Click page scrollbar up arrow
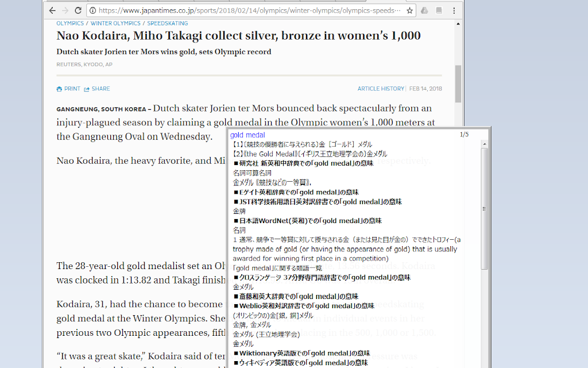588x368 pixels. coord(458,24)
